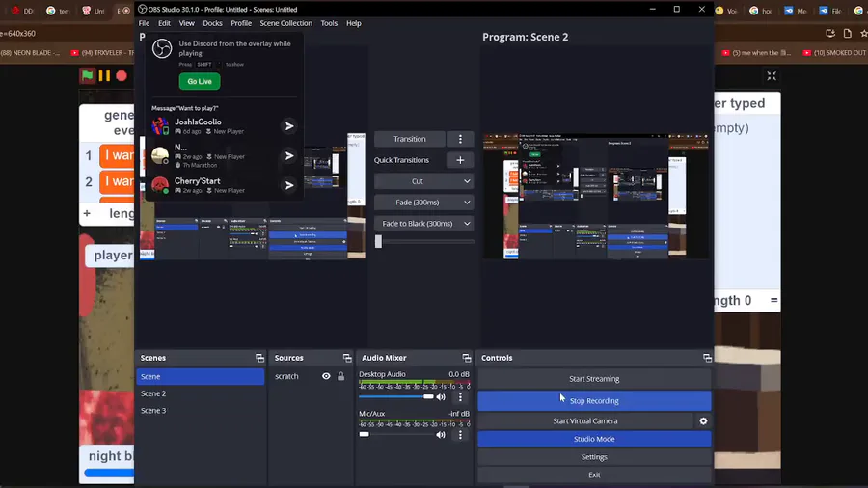Open virtual camera settings gear
The image size is (868, 488).
(x=703, y=421)
